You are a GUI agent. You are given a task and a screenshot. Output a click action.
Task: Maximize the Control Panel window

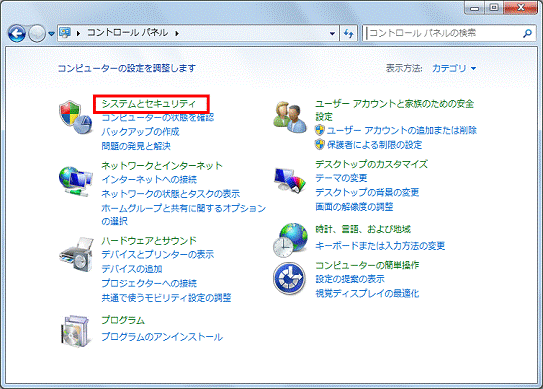pyautogui.click(x=494, y=8)
